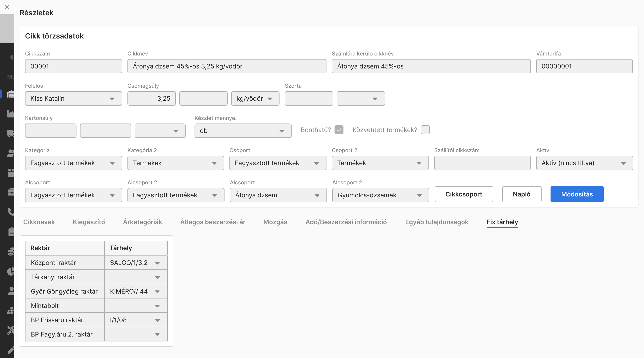Click the Raktár column header
The height and width of the screenshot is (358, 644).
pyautogui.click(x=65, y=248)
